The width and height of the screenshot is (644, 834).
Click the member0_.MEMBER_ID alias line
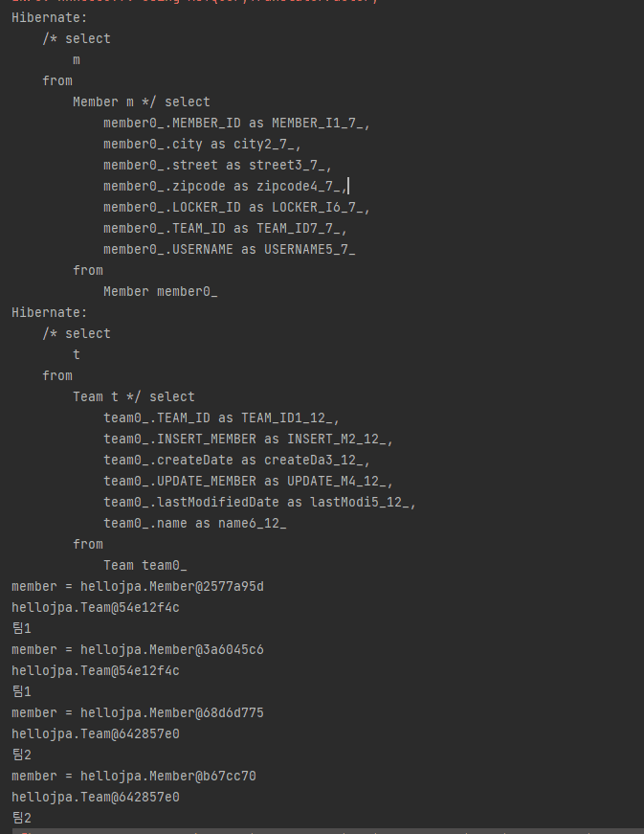tap(236, 124)
